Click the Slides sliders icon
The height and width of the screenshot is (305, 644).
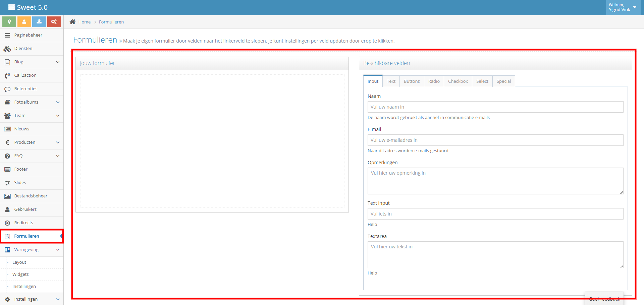coord(7,183)
